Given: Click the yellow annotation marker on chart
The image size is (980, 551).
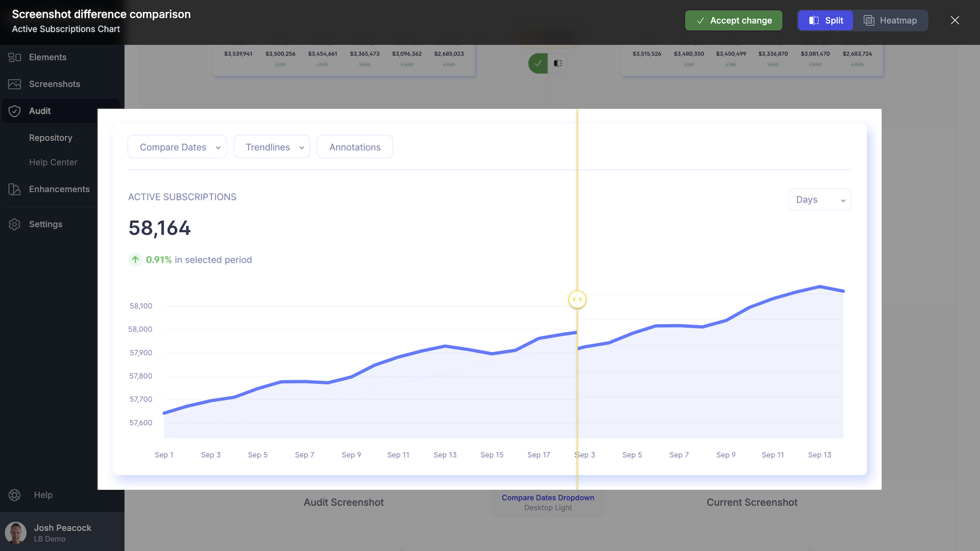Looking at the screenshot, I should (x=577, y=299).
